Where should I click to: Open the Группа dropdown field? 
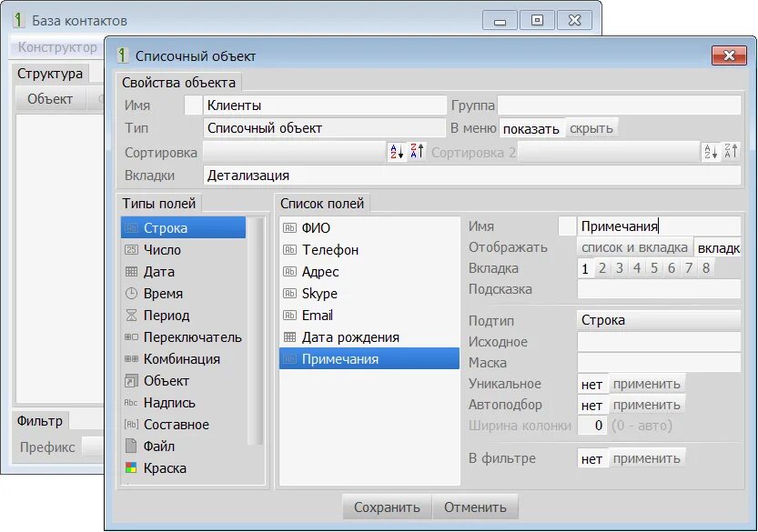click(619, 105)
